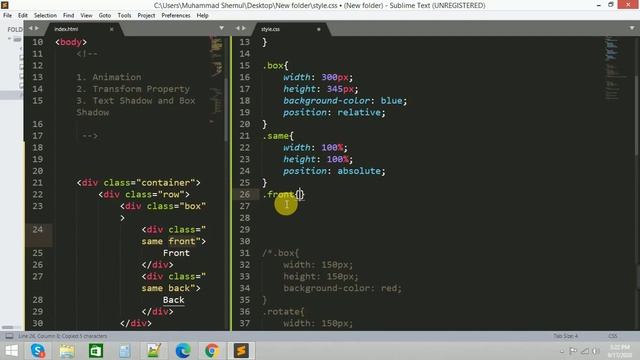Go to previous tab in left pane
This screenshot has width=640, height=360.
point(30,28)
